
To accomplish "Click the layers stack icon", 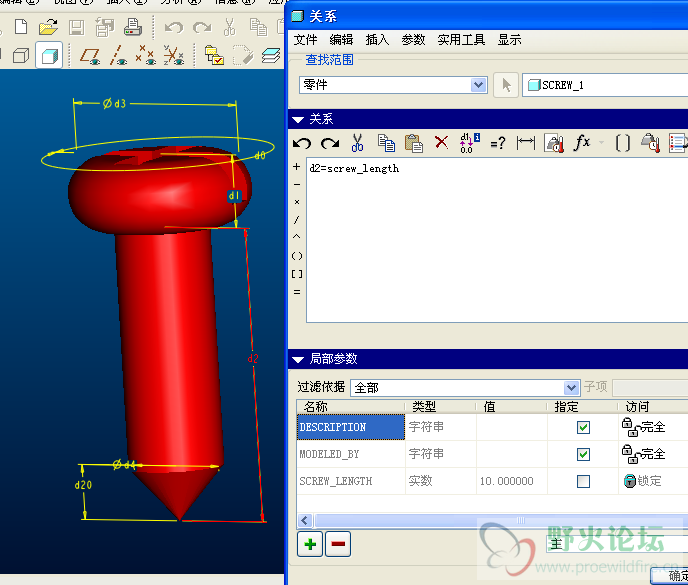I will [x=271, y=56].
